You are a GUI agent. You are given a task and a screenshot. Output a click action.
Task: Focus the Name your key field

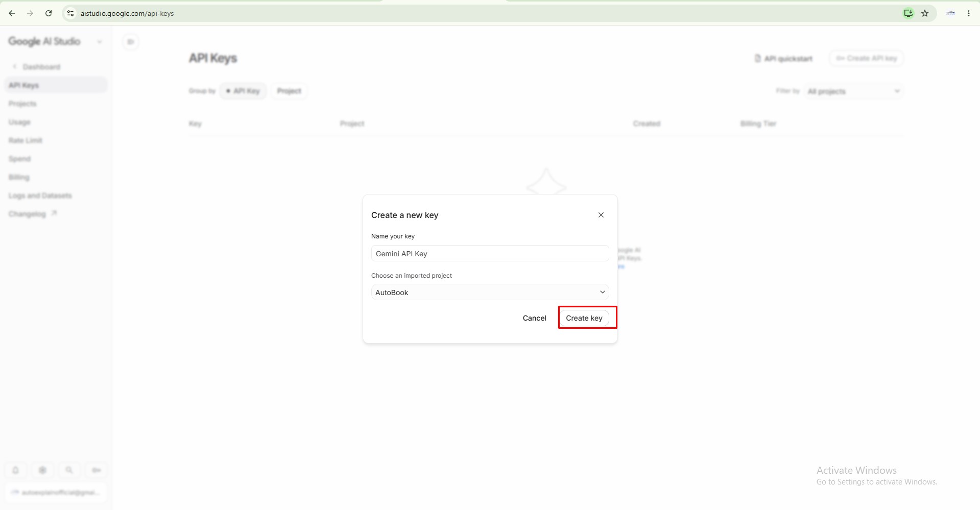coord(490,253)
